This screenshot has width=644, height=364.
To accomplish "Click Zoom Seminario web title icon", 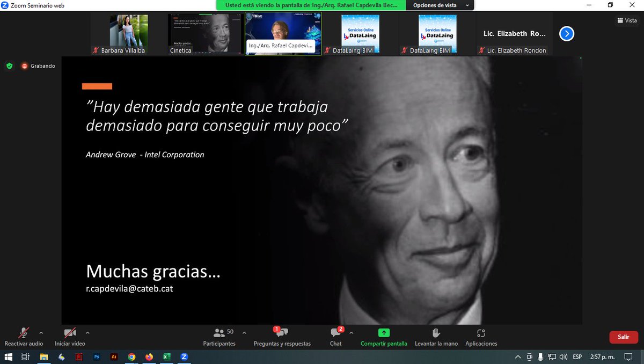I will [5, 5].
